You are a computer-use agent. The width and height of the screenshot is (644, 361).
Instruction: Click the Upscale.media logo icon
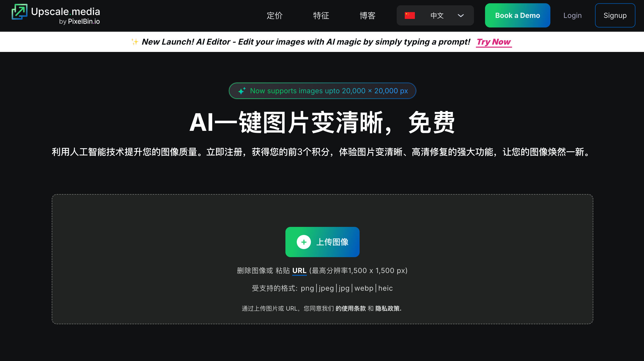pos(19,12)
